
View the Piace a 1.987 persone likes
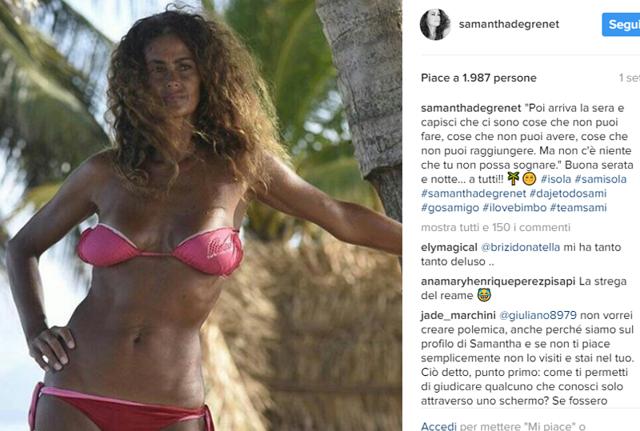(x=479, y=78)
